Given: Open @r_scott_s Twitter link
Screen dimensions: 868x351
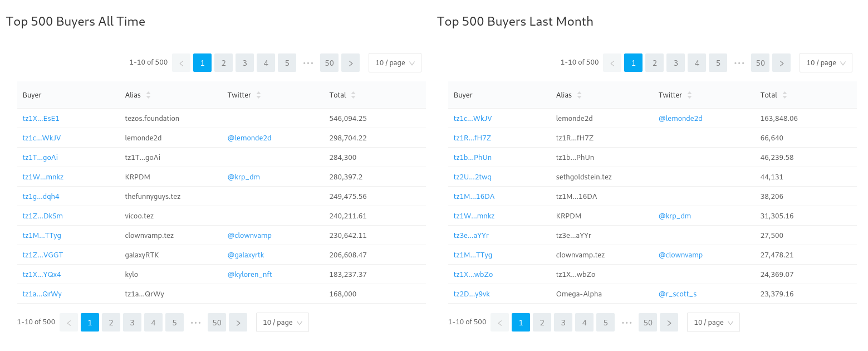Looking at the screenshot, I should 677,294.
